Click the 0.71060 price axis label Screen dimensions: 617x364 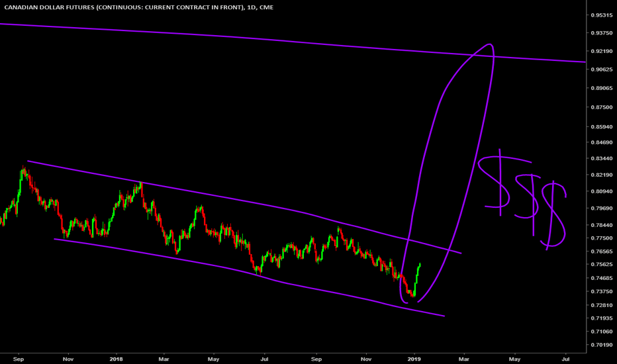click(602, 332)
